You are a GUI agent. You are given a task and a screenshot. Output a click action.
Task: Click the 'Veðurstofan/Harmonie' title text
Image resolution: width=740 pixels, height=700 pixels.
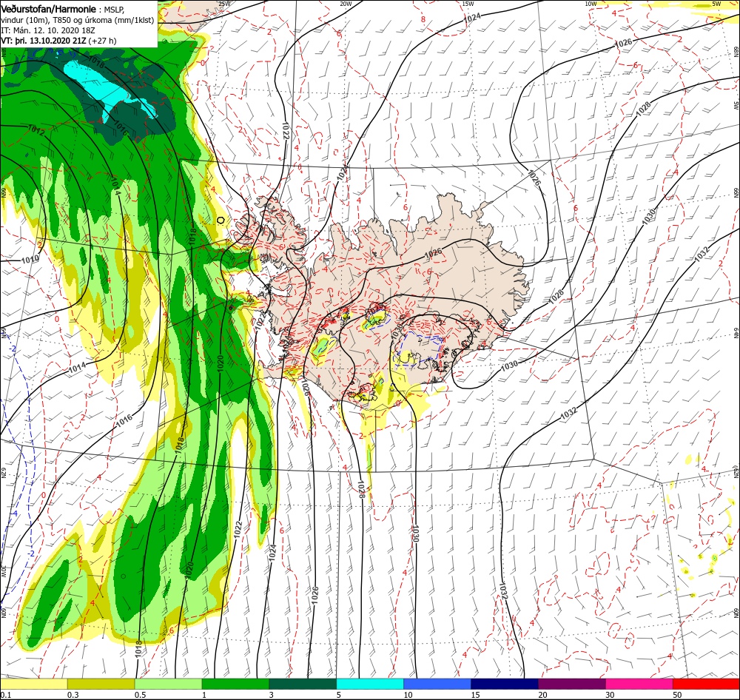tap(49, 9)
